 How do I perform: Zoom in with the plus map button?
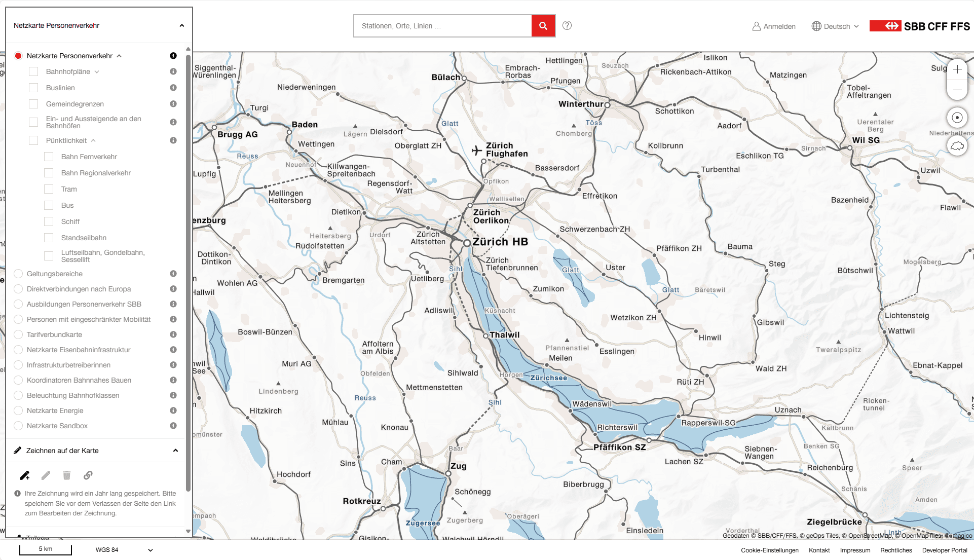(x=957, y=69)
